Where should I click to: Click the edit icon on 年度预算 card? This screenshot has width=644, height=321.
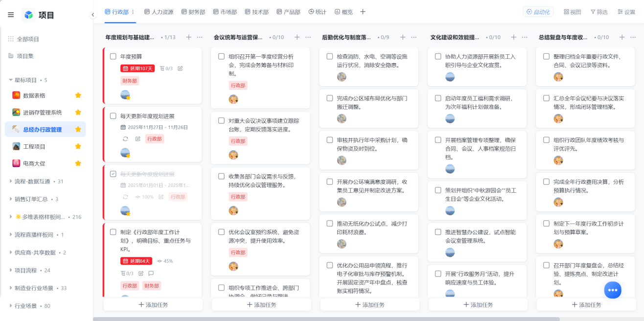180,69
